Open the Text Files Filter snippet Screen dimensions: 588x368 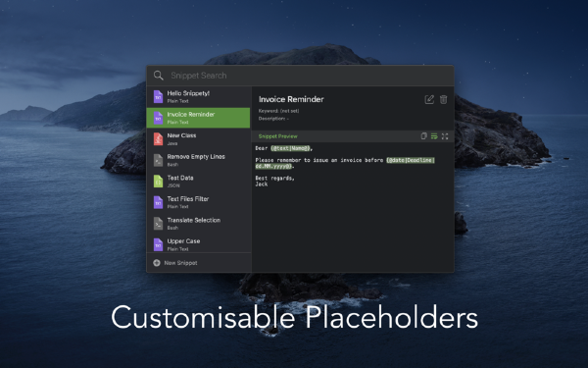click(198, 202)
